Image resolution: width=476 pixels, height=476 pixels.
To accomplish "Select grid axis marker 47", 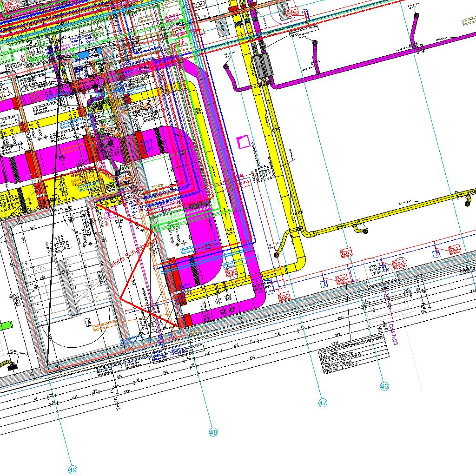I will tap(323, 403).
